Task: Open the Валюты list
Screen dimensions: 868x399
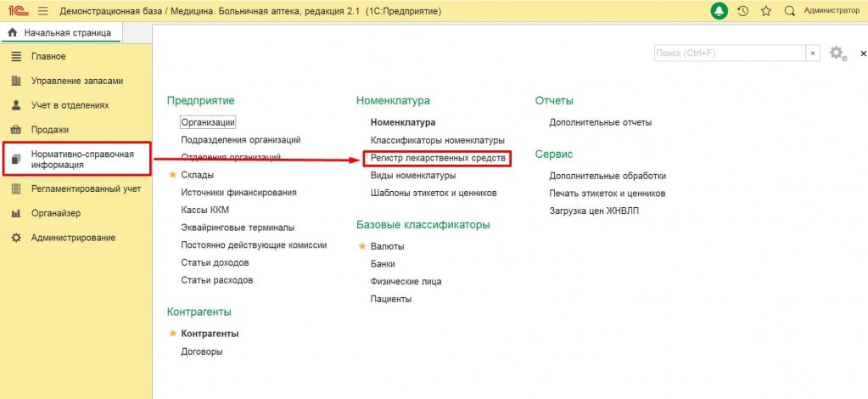Action: pyautogui.click(x=387, y=246)
